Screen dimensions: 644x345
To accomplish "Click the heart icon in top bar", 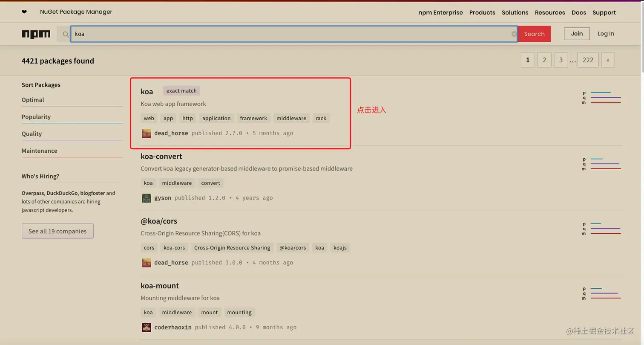I will [24, 12].
